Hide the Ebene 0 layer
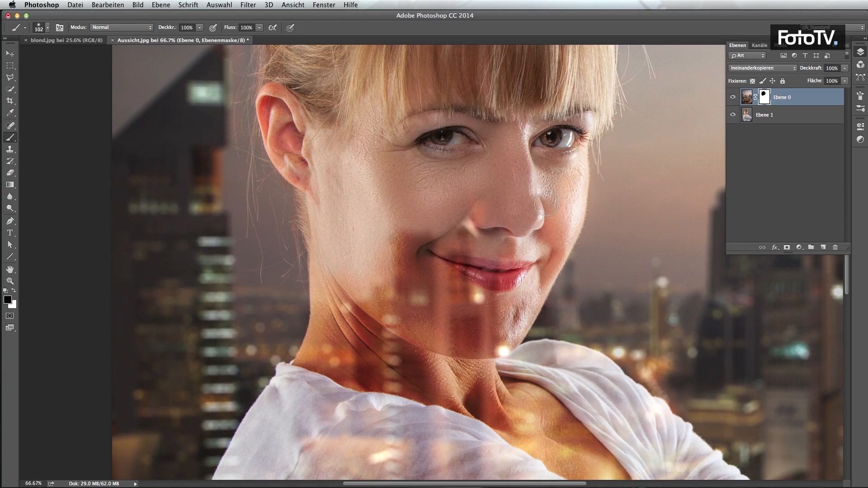868x488 pixels. coord(733,97)
